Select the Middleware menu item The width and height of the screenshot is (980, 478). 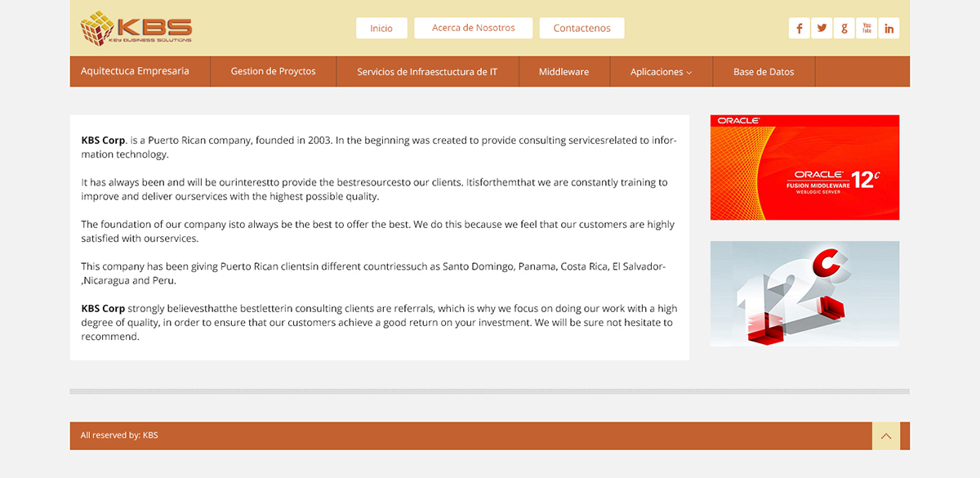[564, 71]
